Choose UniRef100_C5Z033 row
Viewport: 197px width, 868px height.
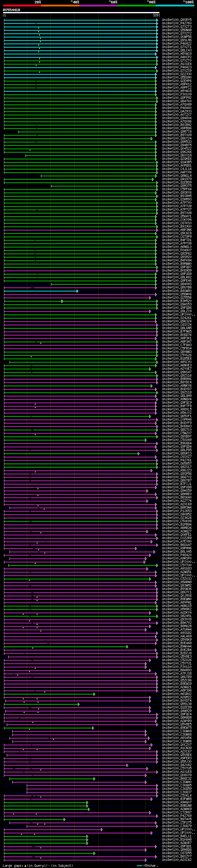(x=177, y=579)
